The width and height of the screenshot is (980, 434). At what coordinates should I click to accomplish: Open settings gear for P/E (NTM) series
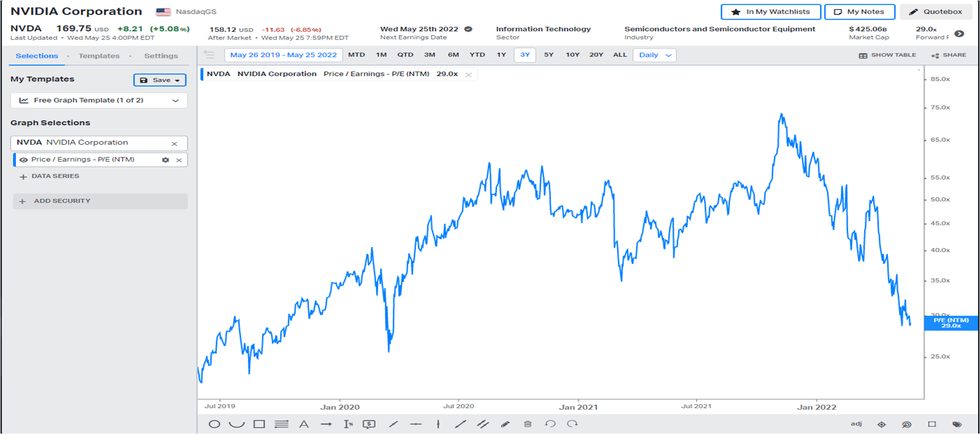point(165,160)
